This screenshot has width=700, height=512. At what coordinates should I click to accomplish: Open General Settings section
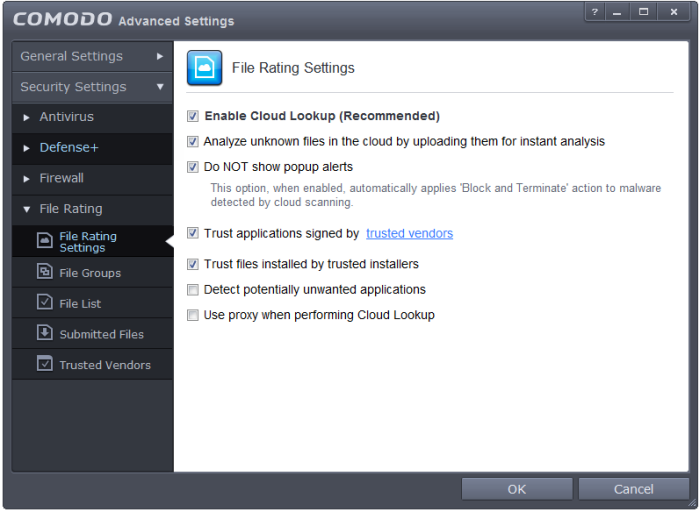pos(92,56)
